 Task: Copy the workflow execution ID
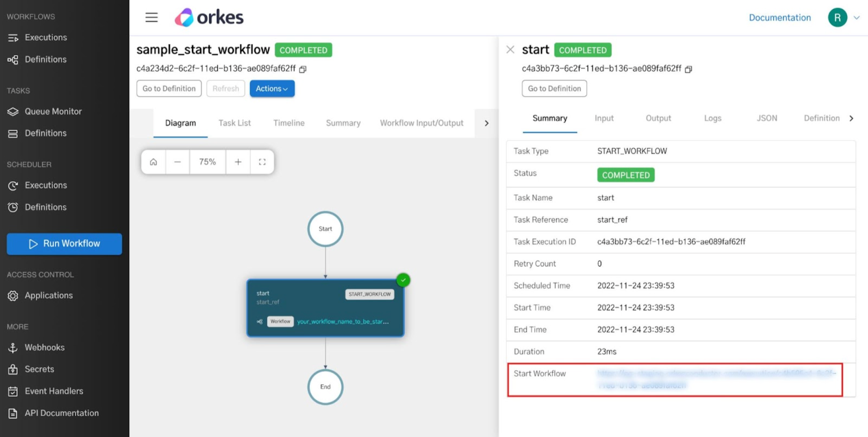303,69
